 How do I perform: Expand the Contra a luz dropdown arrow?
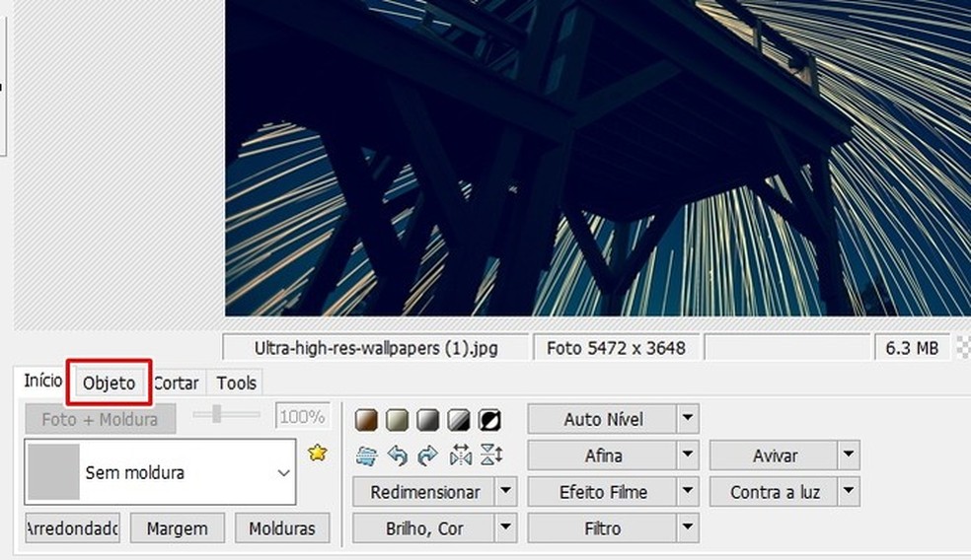click(849, 493)
